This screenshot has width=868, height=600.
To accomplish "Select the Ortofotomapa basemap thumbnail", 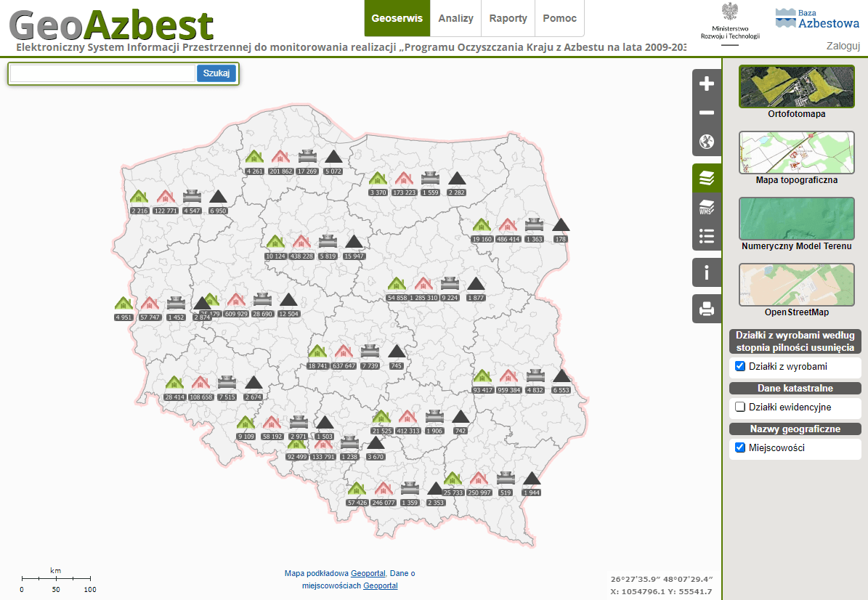I will tap(796, 86).
